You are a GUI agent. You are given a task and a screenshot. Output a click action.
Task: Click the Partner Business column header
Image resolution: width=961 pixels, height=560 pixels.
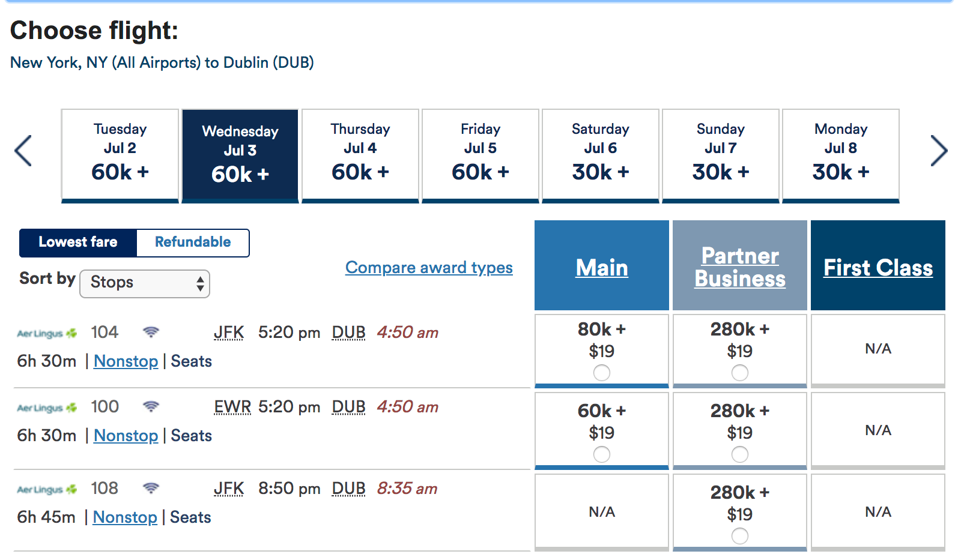click(x=739, y=267)
